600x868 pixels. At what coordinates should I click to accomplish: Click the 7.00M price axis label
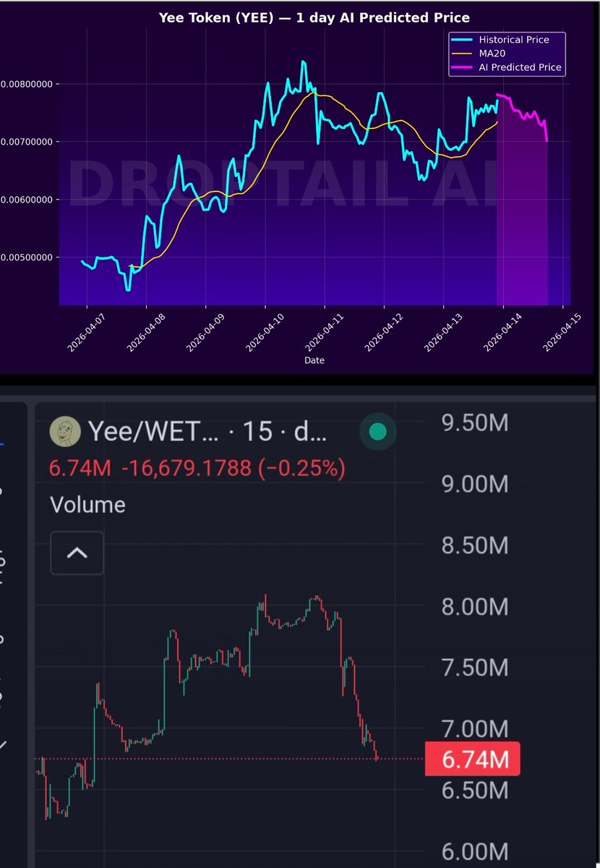click(x=476, y=728)
